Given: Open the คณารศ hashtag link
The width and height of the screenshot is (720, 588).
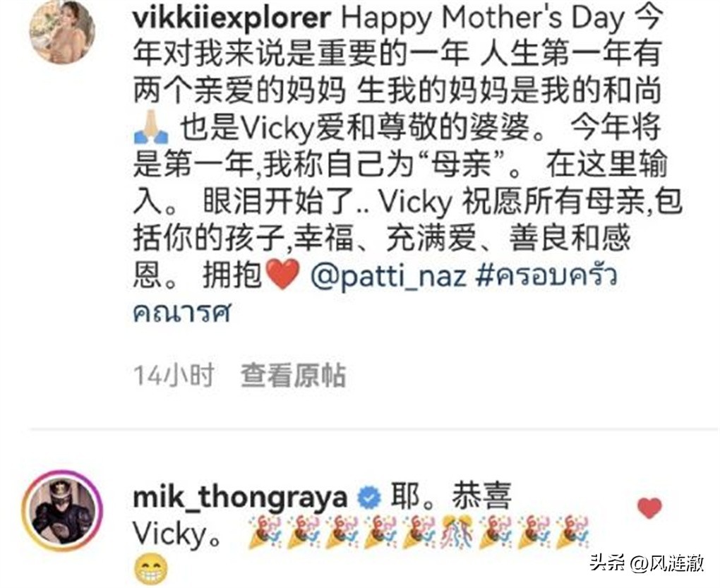Looking at the screenshot, I should pyautogui.click(x=181, y=313).
